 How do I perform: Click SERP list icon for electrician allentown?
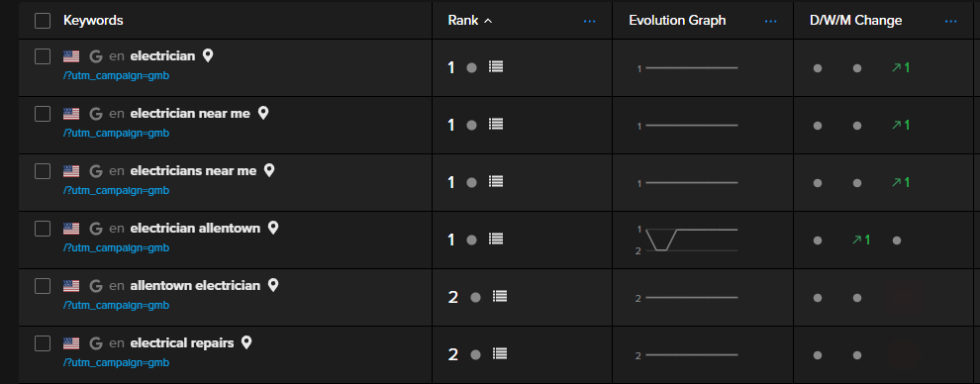(x=496, y=240)
